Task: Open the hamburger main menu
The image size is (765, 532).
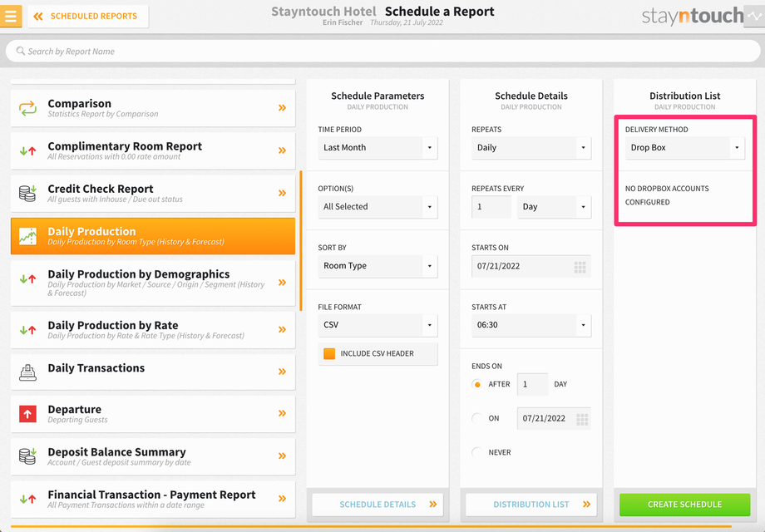Action: (11, 16)
